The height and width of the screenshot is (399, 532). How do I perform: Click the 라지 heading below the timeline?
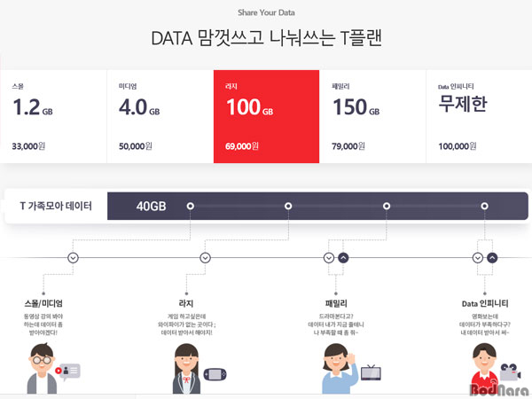186,303
